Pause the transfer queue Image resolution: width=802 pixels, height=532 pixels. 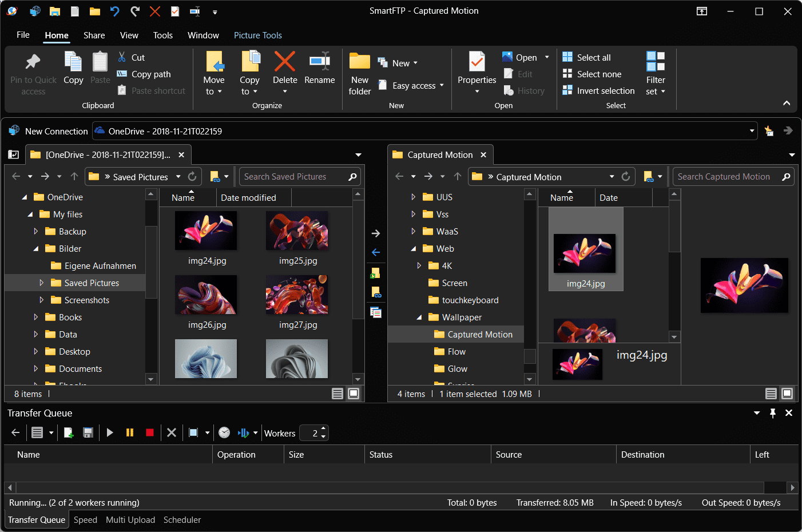click(x=130, y=433)
